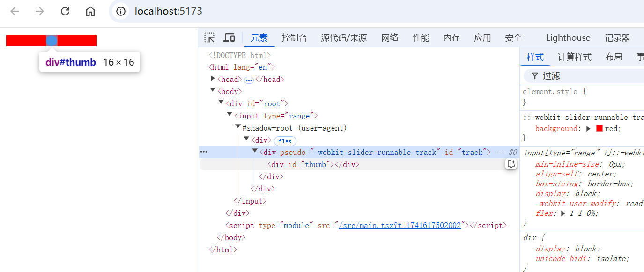Go back using the browser back arrow
This screenshot has width=644, height=272.
pos(15,11)
